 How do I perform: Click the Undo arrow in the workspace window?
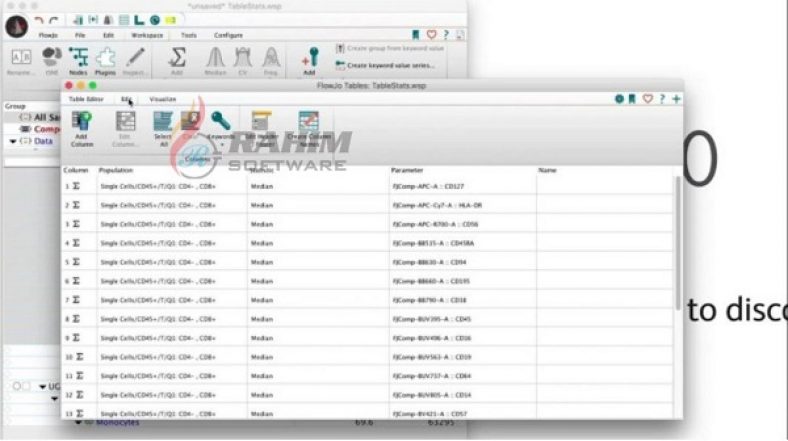pos(39,20)
